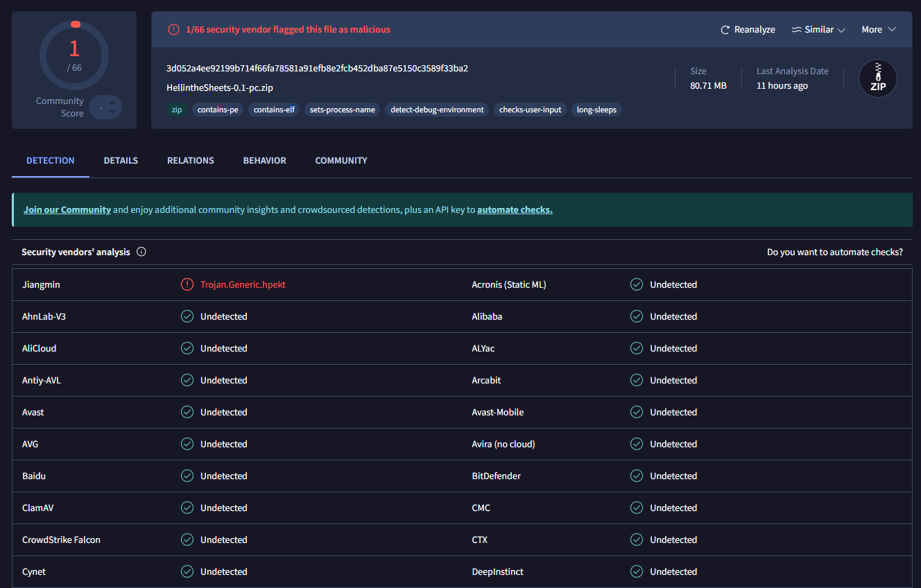This screenshot has height=588, width=921.
Task: Click ALYac undetected checkmark icon
Action: coord(637,348)
